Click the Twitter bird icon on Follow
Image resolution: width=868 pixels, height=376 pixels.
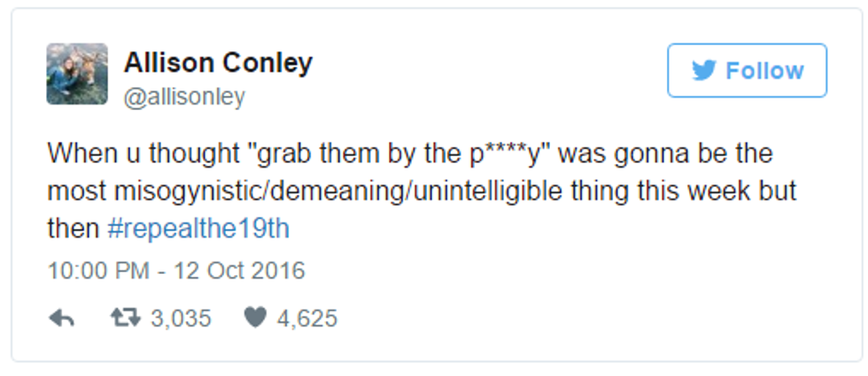pos(704,71)
